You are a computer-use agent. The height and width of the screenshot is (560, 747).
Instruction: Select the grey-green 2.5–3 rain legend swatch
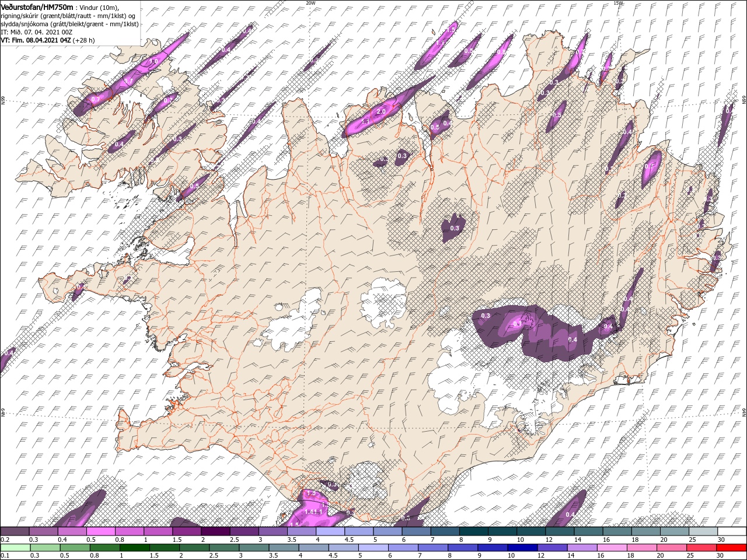coord(224,548)
